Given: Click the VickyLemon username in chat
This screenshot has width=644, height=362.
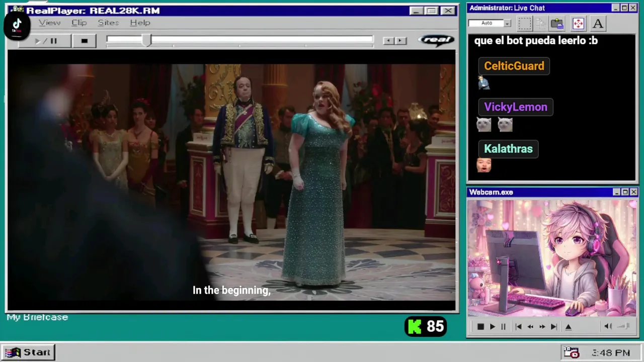Looking at the screenshot, I should click(515, 107).
